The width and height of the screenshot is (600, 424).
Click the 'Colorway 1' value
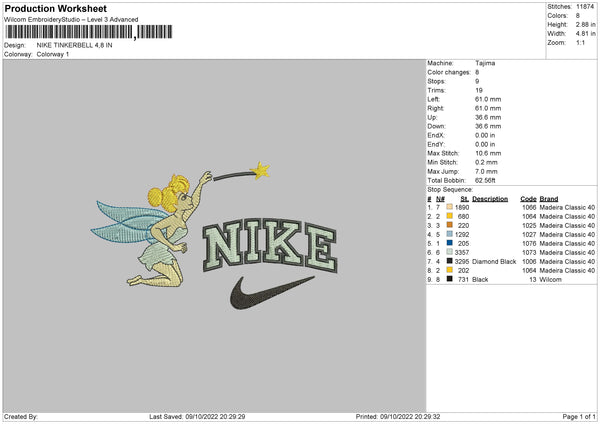click(x=53, y=54)
